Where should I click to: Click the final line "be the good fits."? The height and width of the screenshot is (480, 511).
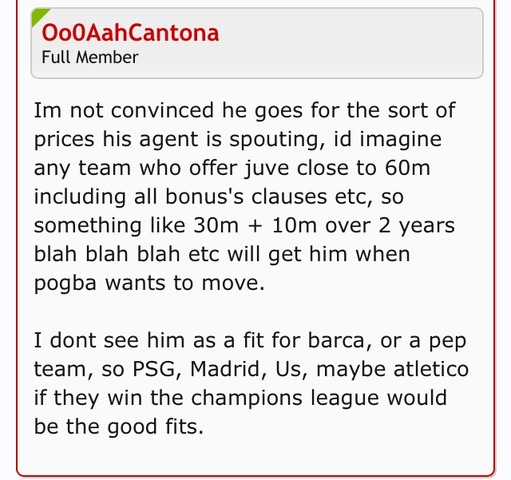click(119, 427)
